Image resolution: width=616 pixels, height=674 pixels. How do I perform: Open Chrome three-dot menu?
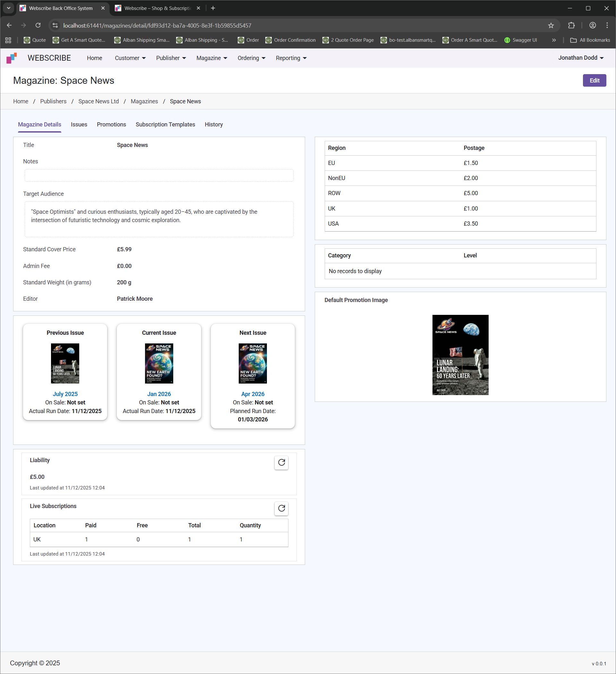pyautogui.click(x=607, y=25)
